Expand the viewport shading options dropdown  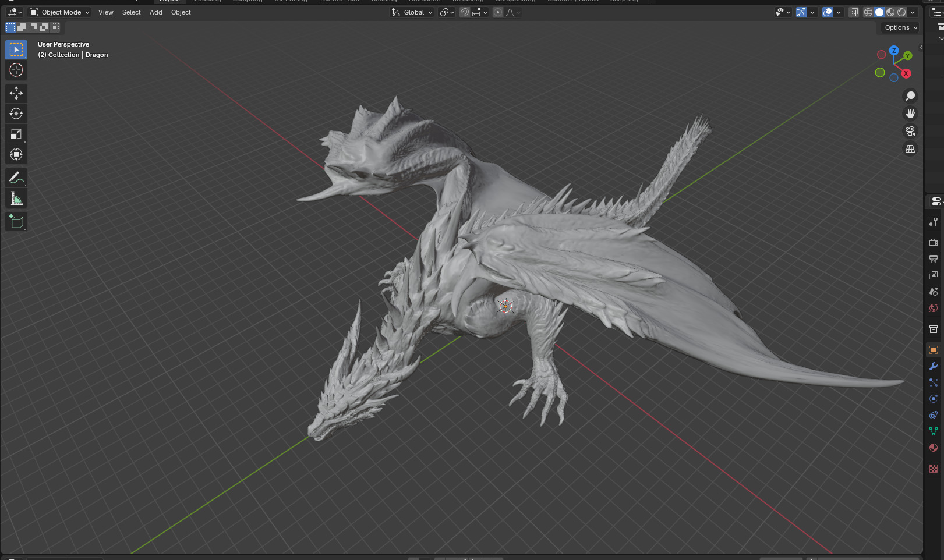coord(913,12)
